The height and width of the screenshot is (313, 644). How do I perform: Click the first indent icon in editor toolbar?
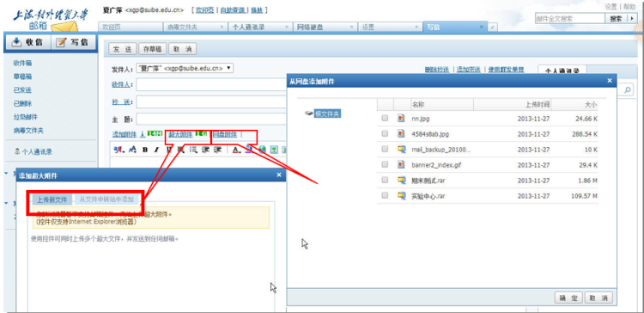click(205, 150)
